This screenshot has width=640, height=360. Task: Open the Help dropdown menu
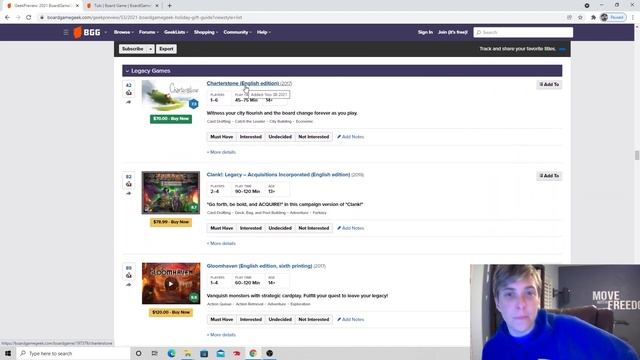coord(264,32)
